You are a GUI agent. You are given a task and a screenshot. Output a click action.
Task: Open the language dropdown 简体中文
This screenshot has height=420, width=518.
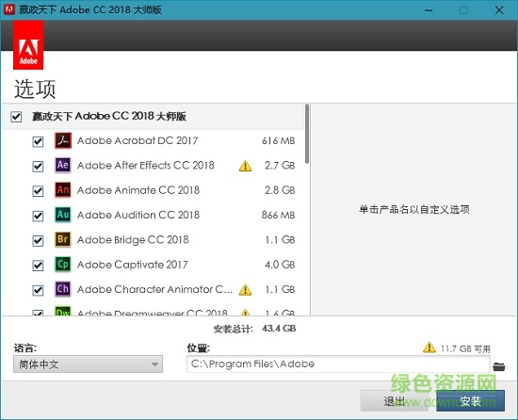(x=88, y=364)
